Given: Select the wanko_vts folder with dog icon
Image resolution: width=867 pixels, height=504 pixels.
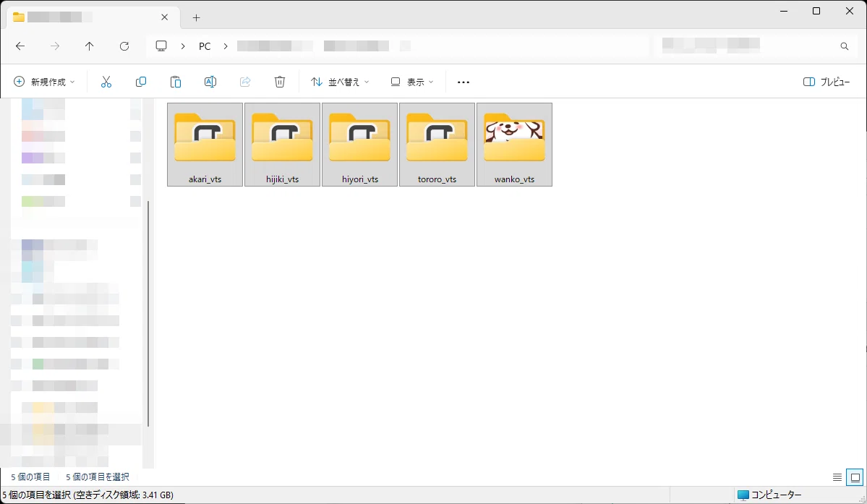Looking at the screenshot, I should (515, 145).
